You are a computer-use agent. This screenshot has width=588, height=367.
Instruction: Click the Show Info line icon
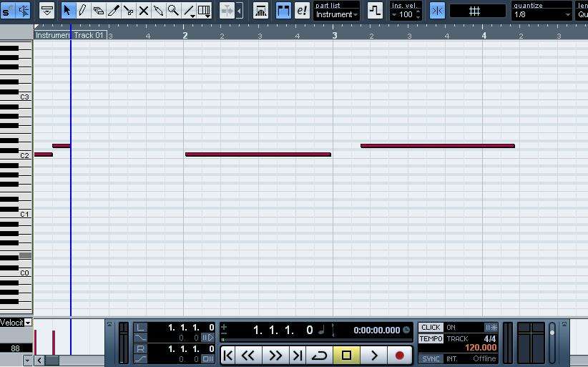pyautogui.click(x=47, y=11)
